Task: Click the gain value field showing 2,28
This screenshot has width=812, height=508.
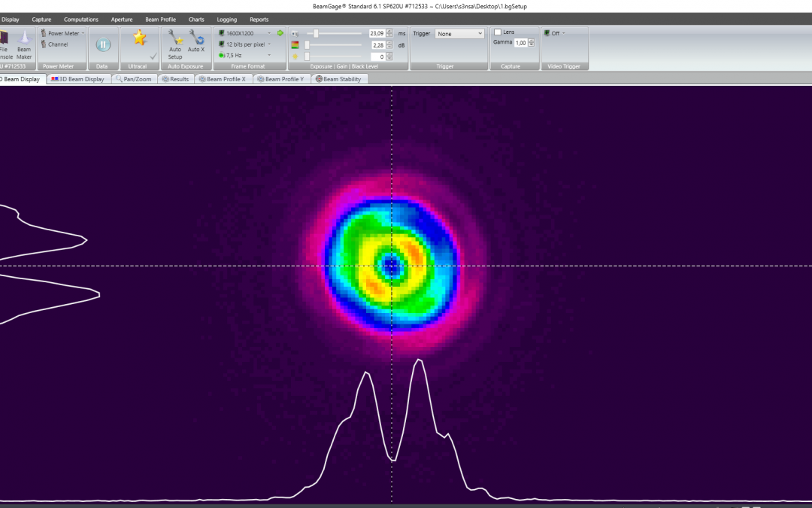Action: 377,45
